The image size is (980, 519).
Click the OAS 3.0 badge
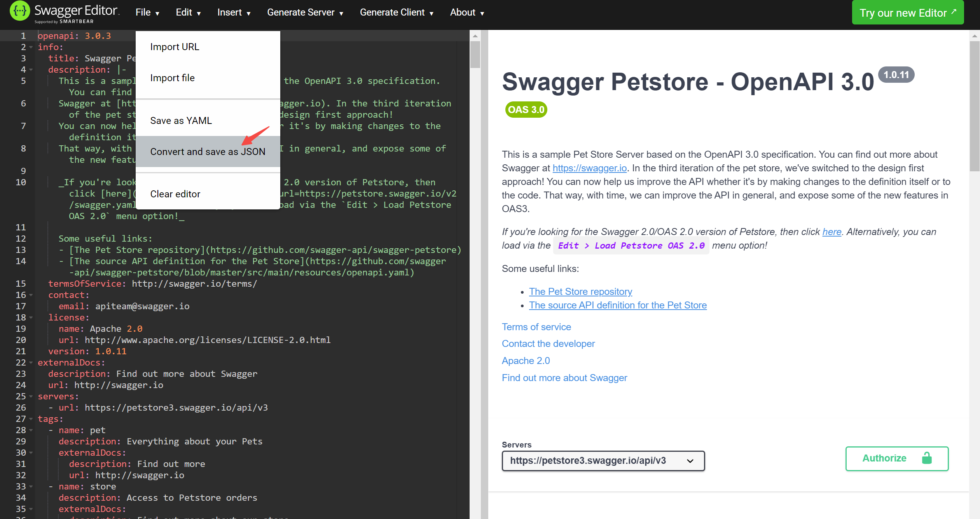tap(526, 110)
